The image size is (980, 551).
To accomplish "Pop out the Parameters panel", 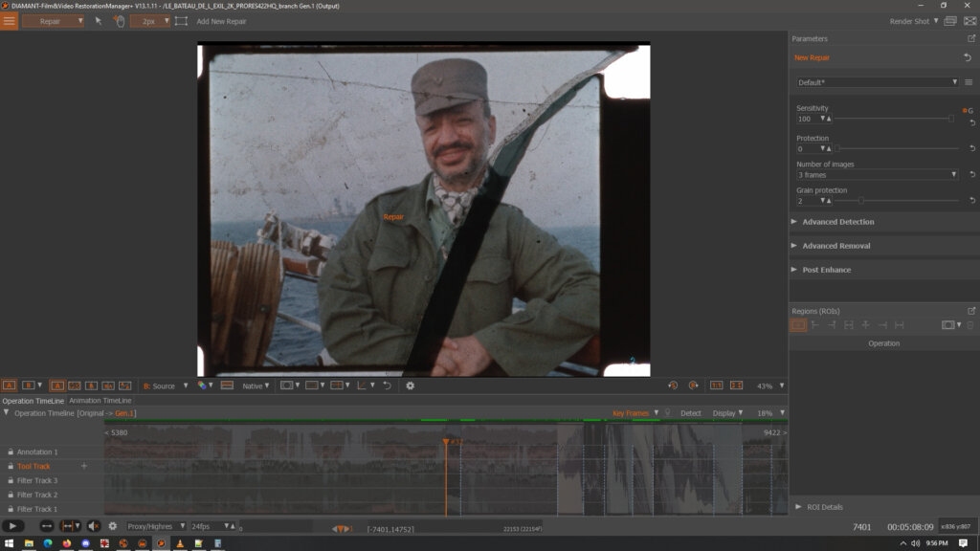I will pos(971,38).
